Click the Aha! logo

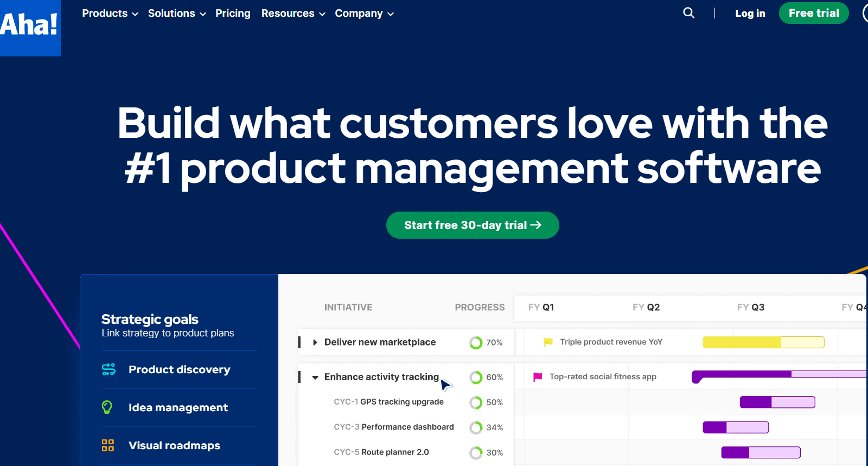[x=30, y=28]
